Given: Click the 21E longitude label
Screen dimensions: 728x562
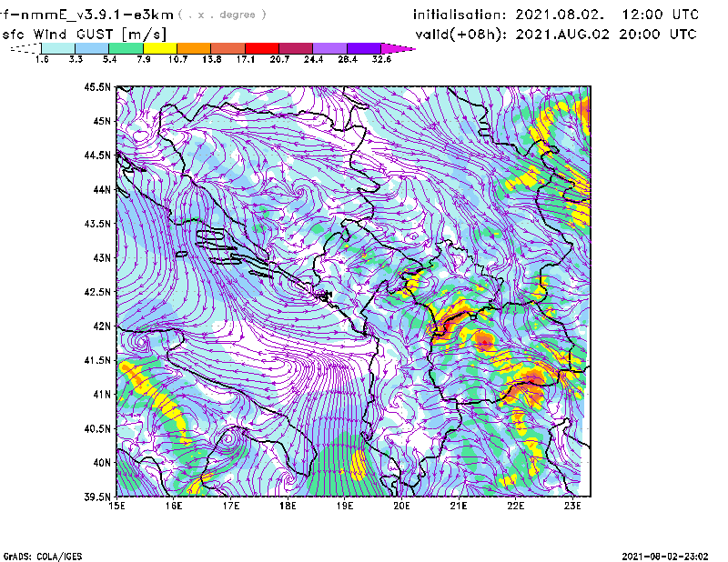Looking at the screenshot, I should click(459, 506).
